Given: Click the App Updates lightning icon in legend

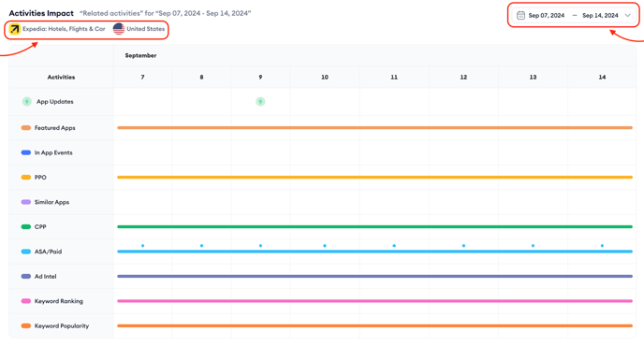Looking at the screenshot, I should click(x=27, y=101).
